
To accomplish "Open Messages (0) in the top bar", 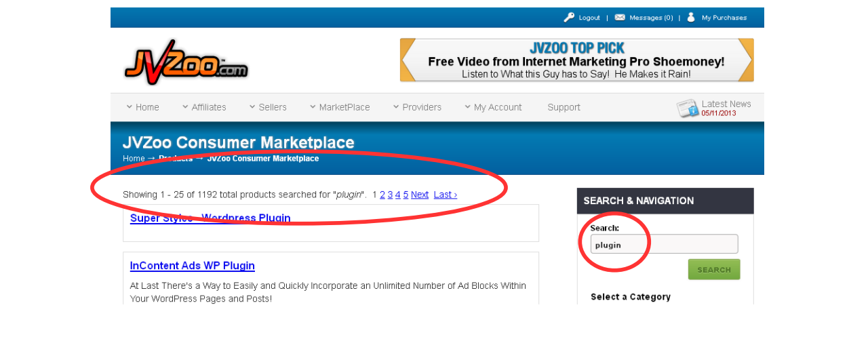I will (x=651, y=18).
